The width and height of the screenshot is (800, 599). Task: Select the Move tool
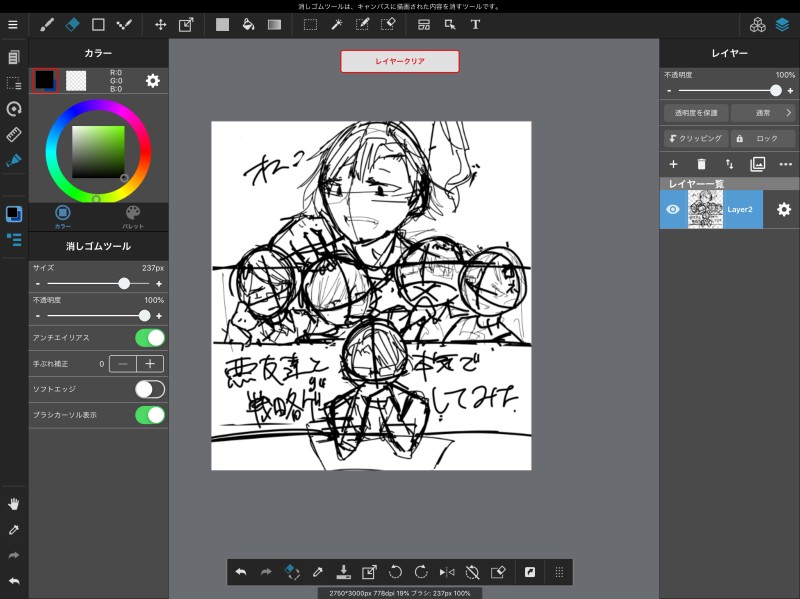(x=161, y=24)
